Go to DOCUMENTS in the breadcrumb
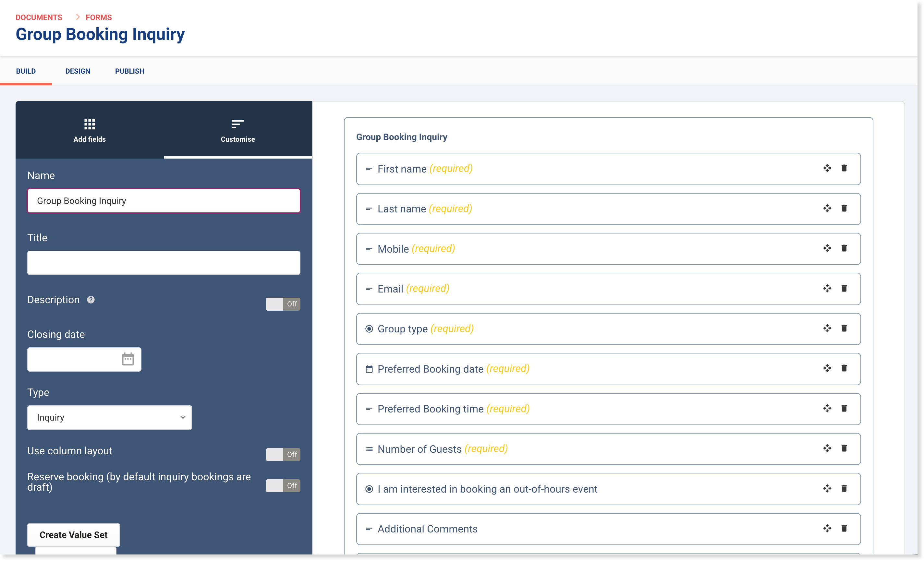924x561 pixels. coord(39,17)
